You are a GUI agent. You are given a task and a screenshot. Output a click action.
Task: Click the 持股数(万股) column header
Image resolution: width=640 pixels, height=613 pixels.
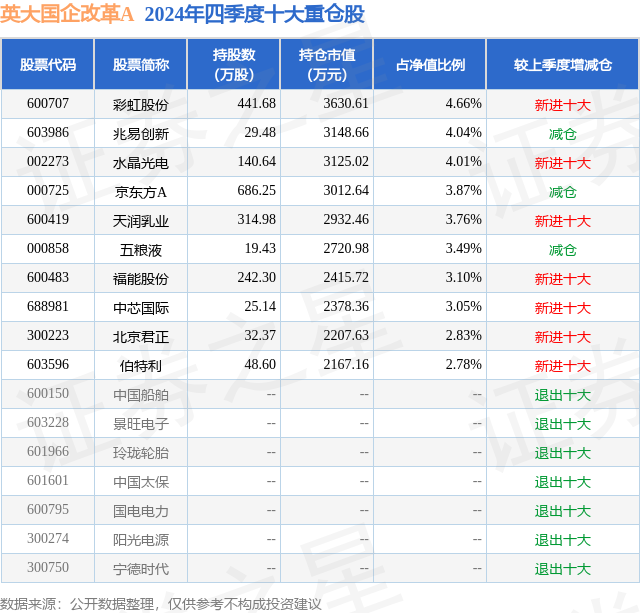click(234, 64)
